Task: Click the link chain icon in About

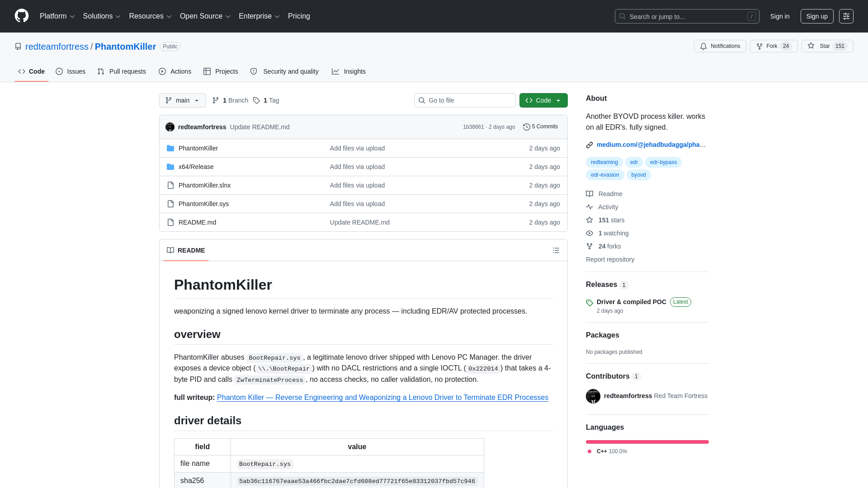Action: (x=590, y=145)
